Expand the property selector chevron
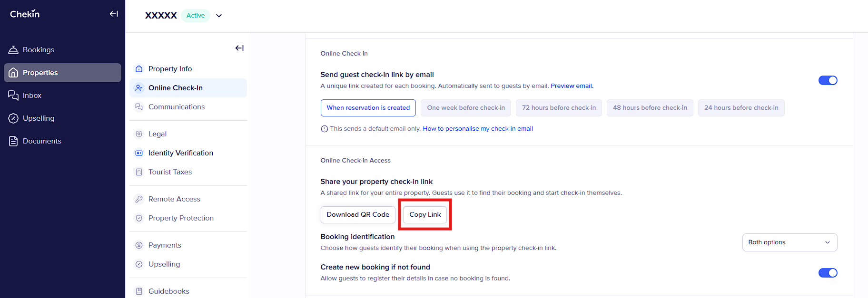The image size is (868, 298). pyautogui.click(x=219, y=16)
